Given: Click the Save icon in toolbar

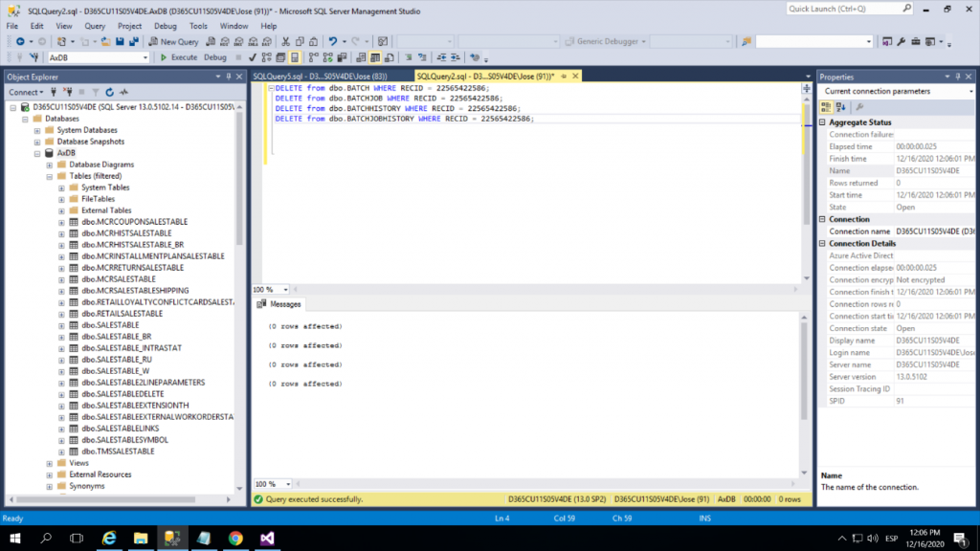Looking at the screenshot, I should pos(119,42).
